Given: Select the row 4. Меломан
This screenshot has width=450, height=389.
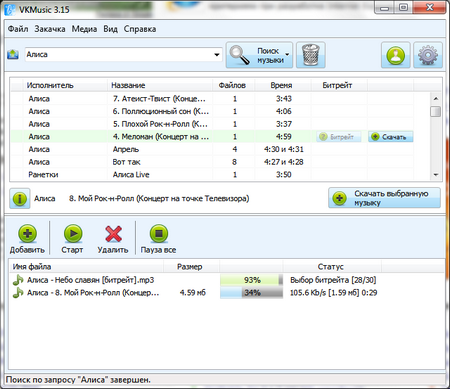Looking at the screenshot, I should point(212,137).
